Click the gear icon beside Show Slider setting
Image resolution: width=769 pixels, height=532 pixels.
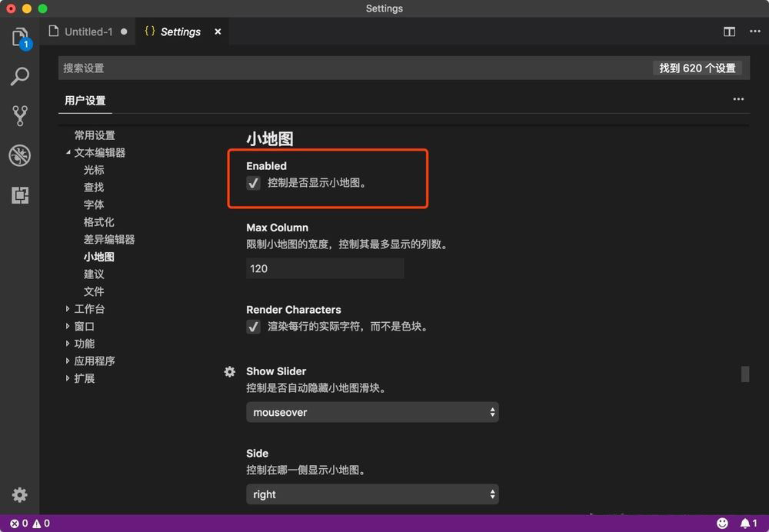(229, 371)
